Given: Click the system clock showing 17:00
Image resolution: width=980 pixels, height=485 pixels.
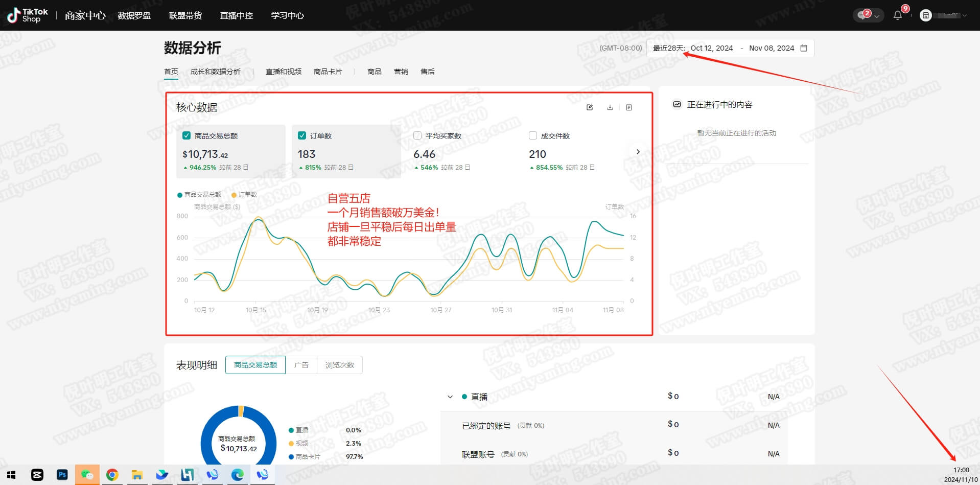Looking at the screenshot, I should click(x=961, y=470).
